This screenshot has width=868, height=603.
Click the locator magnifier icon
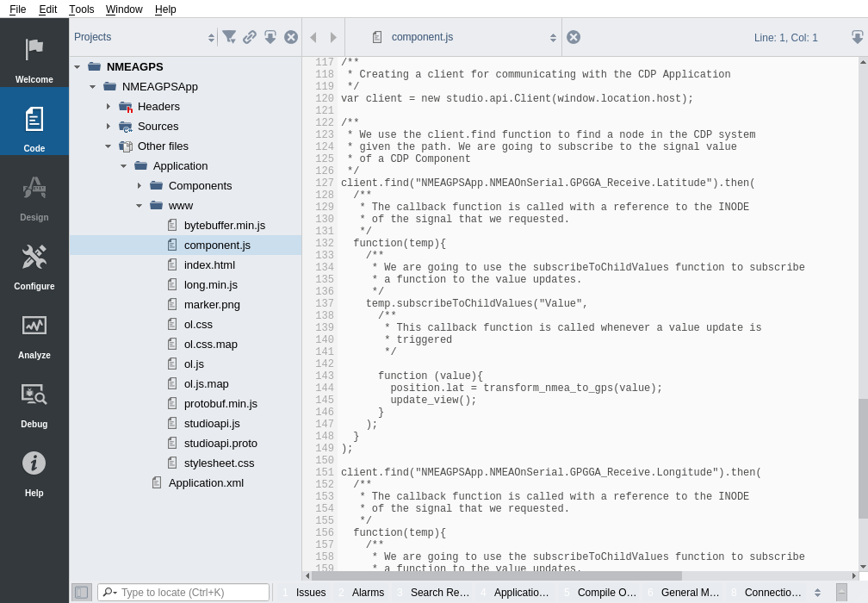pyautogui.click(x=109, y=593)
